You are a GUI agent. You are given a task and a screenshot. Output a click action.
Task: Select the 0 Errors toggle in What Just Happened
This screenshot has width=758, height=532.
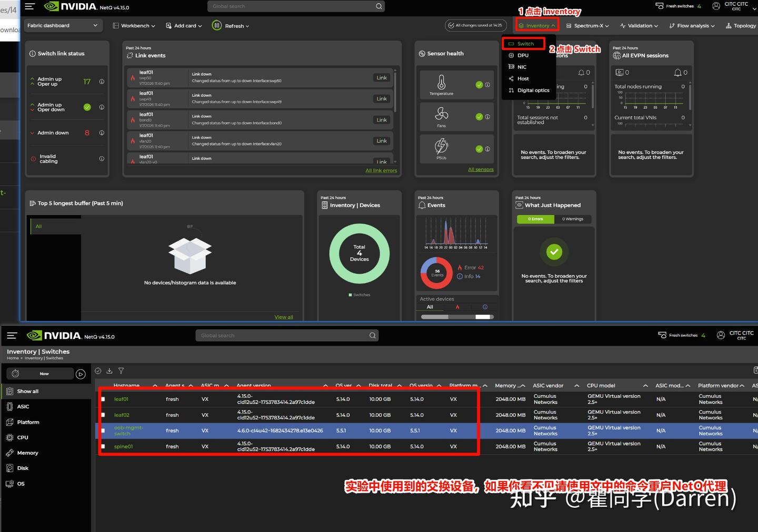pos(535,219)
